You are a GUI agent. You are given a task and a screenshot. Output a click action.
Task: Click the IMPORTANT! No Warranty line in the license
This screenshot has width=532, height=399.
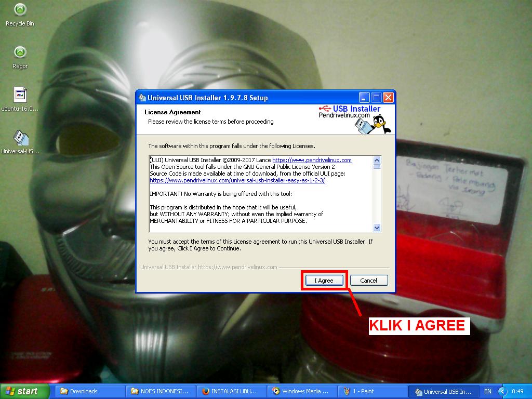[x=220, y=194]
